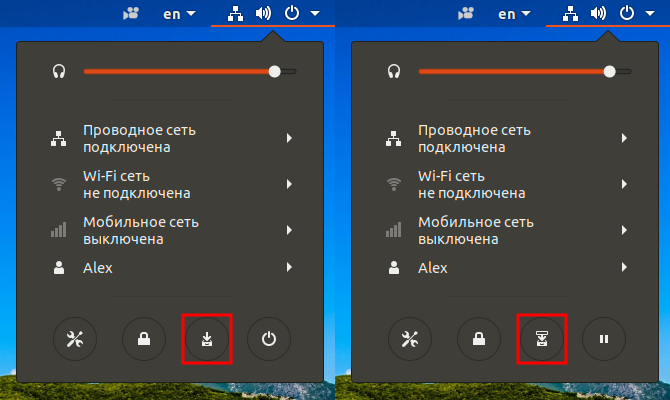Open the right top bar en language dropdown
670x400 pixels.
point(514,14)
